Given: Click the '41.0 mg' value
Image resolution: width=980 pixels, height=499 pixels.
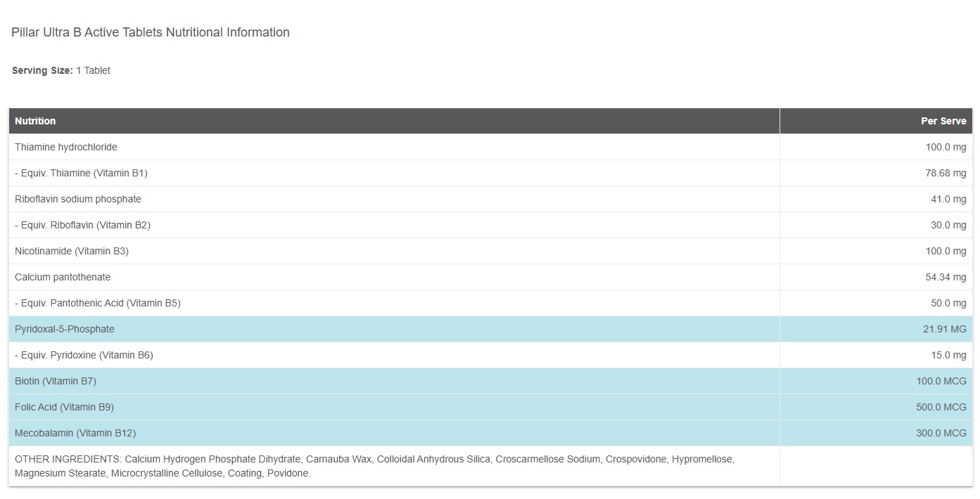Looking at the screenshot, I should click(948, 199).
